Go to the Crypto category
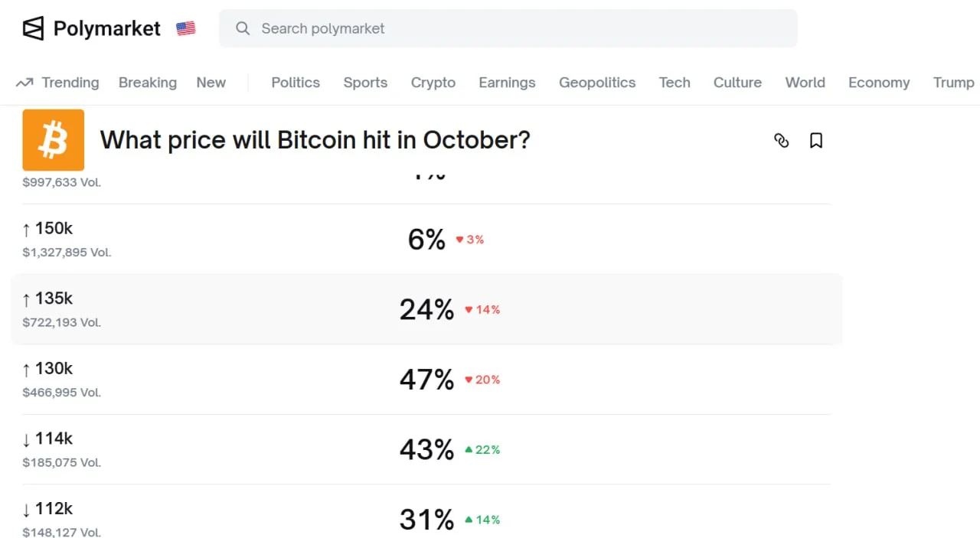The width and height of the screenshot is (980, 538). pos(433,83)
